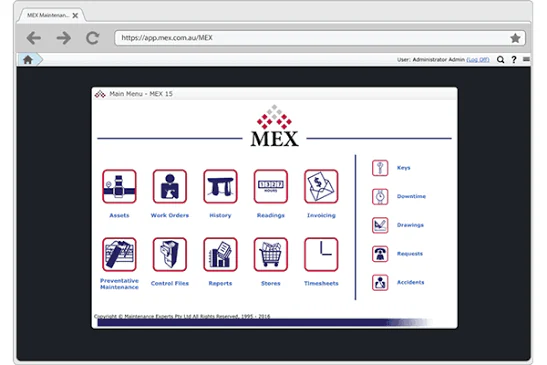Click the Readings text label

271,215
